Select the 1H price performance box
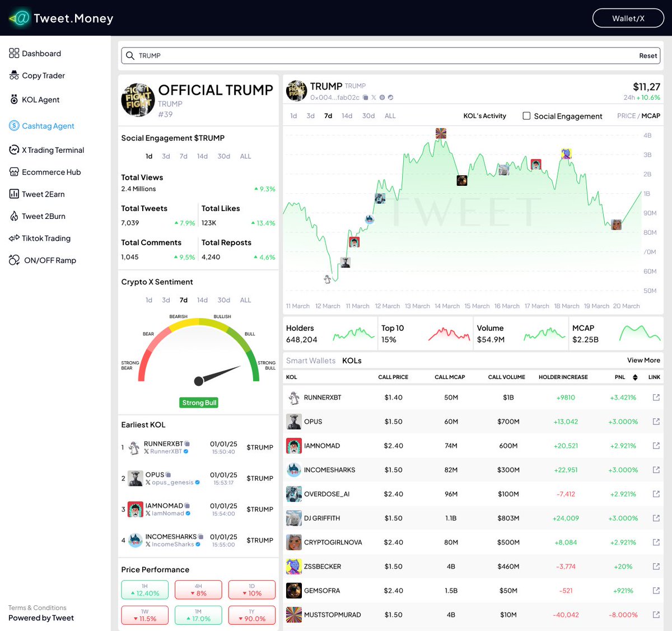672x631 pixels. (x=144, y=590)
